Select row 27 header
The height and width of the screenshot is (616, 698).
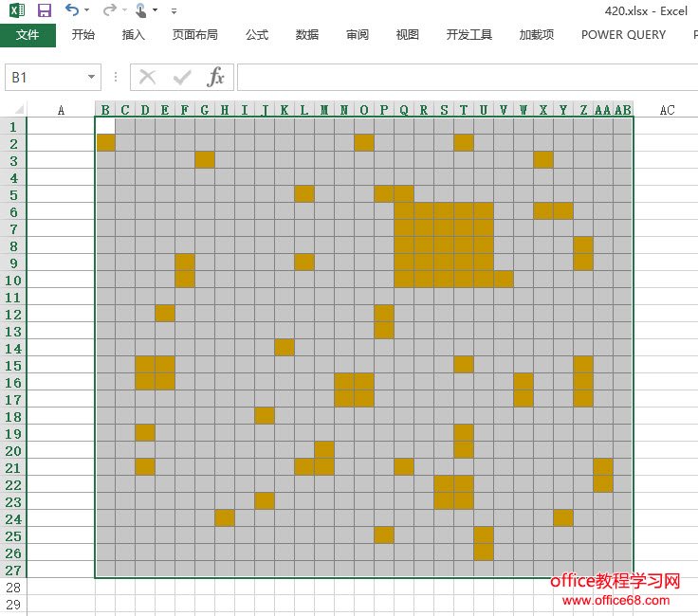pyautogui.click(x=13, y=570)
